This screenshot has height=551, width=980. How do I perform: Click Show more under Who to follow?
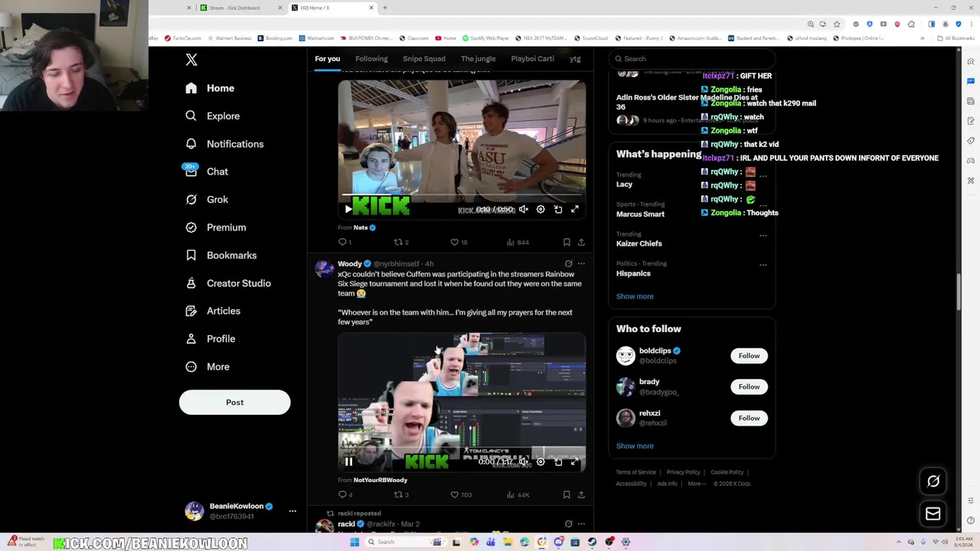tap(635, 446)
